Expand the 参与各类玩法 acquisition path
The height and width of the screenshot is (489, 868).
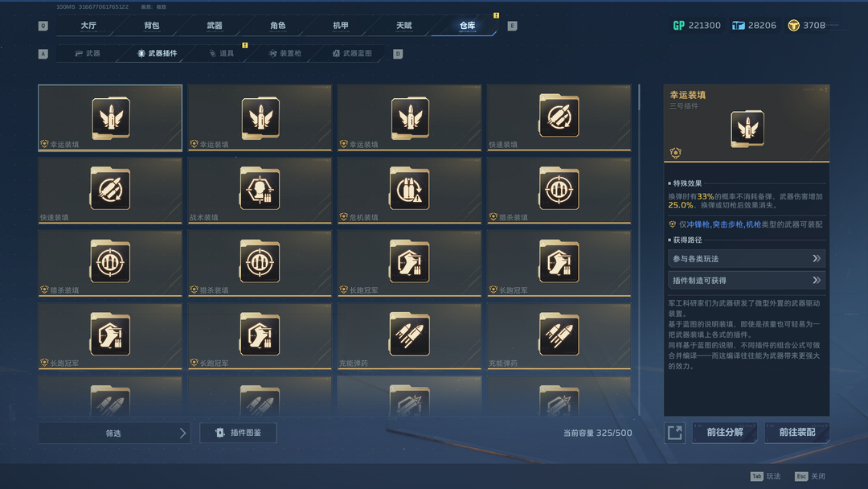coord(747,259)
